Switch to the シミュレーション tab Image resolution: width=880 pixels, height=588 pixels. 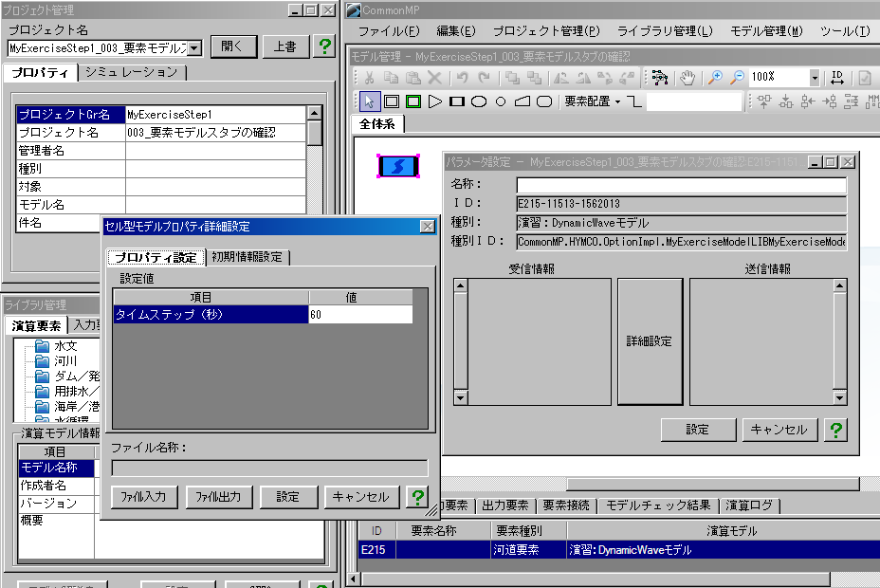tap(131, 72)
